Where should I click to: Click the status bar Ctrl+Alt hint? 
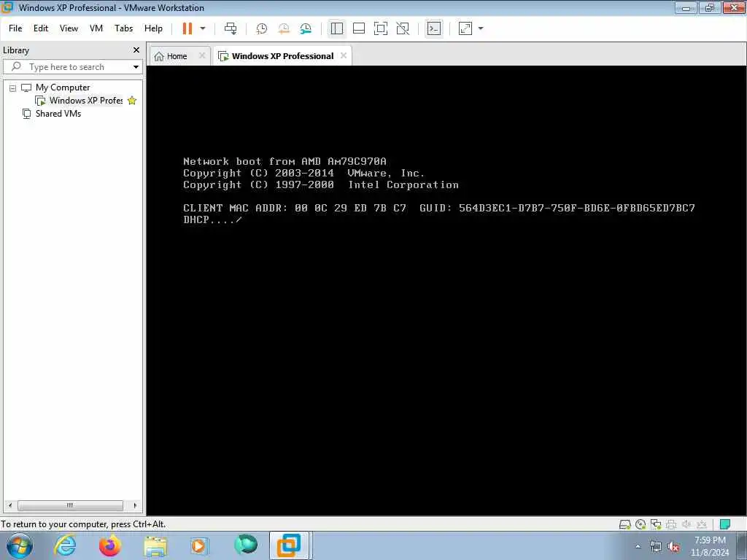point(83,524)
